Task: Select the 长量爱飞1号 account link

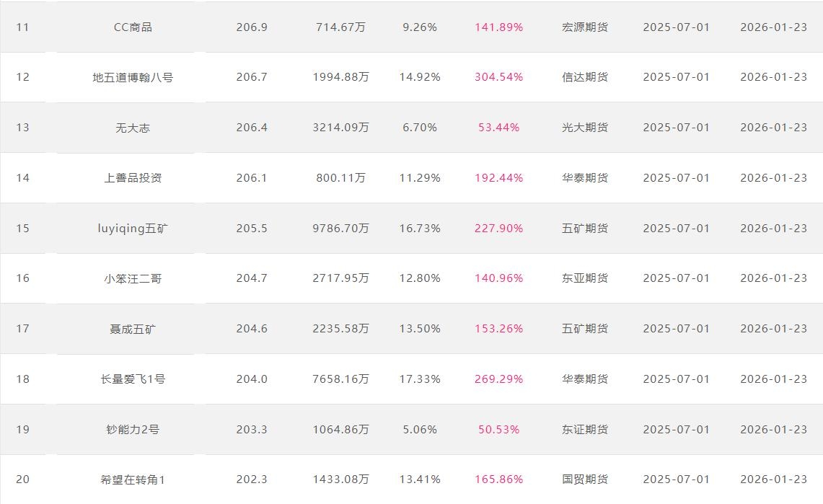Action: point(133,379)
